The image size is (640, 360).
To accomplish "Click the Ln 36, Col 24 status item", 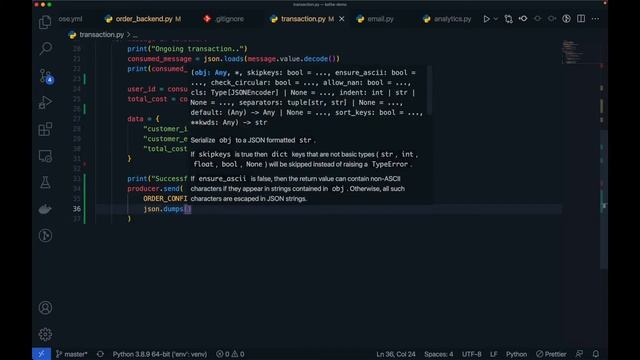I will tap(396, 354).
